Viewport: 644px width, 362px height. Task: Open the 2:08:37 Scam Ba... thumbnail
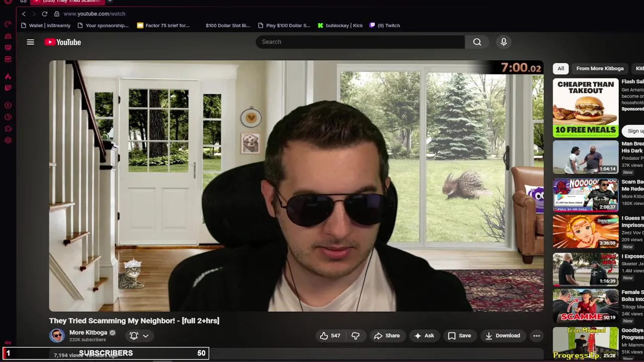[x=586, y=195]
